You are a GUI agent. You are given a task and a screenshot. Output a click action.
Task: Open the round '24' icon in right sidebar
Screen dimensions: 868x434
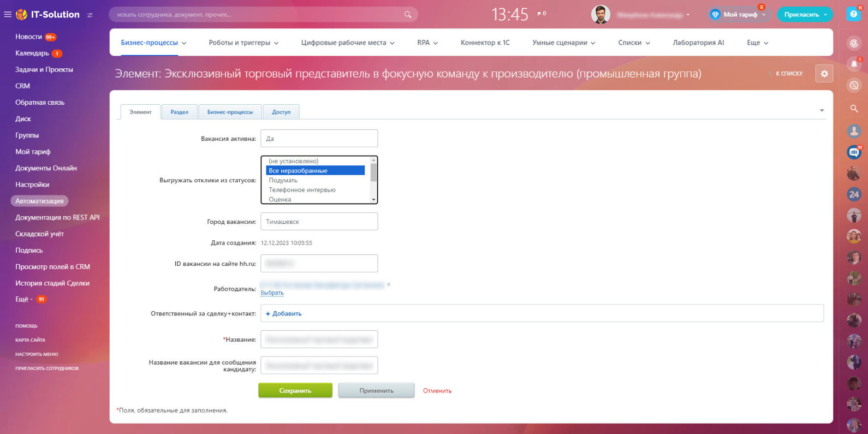pyautogui.click(x=854, y=194)
